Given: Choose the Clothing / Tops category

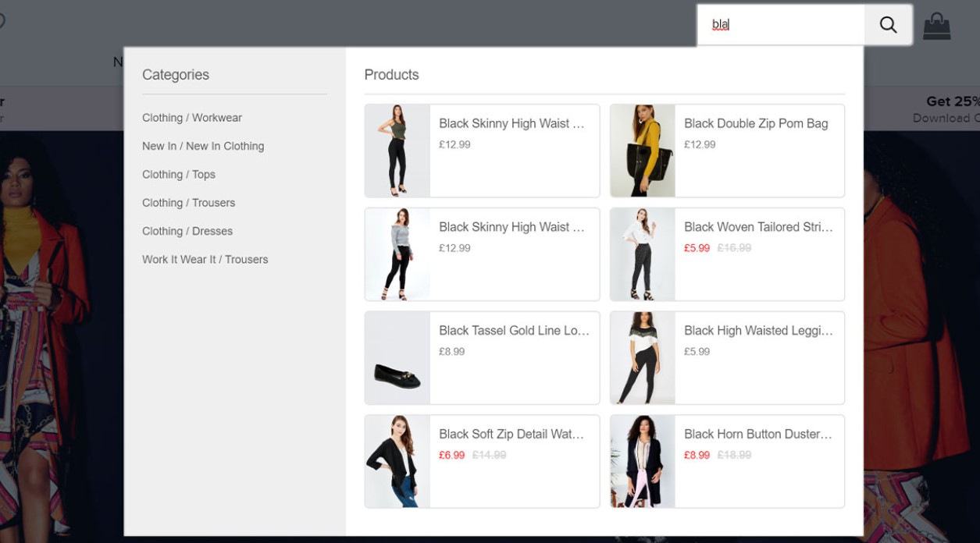Looking at the screenshot, I should (179, 175).
